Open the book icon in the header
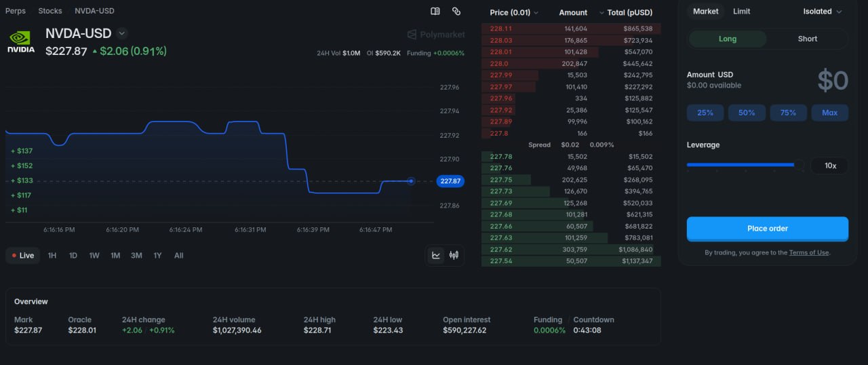This screenshot has width=868, height=365. (x=435, y=12)
